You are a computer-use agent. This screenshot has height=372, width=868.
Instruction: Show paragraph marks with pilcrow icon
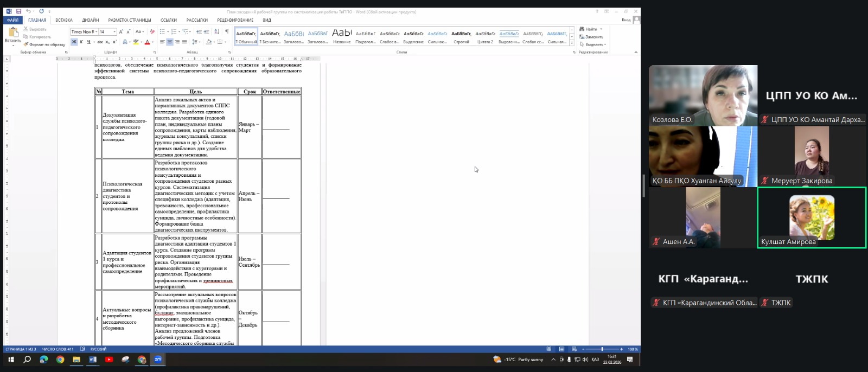[x=227, y=32]
